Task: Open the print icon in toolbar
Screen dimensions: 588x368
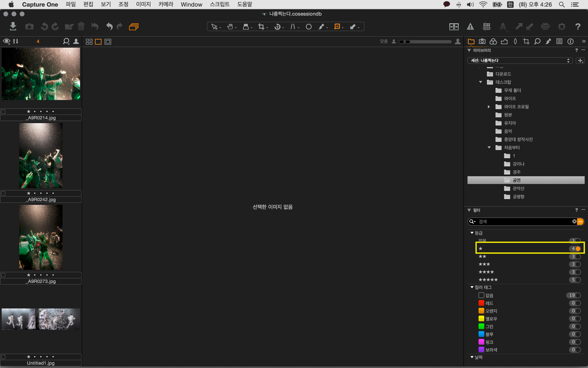Action: pyautogui.click(x=545, y=27)
